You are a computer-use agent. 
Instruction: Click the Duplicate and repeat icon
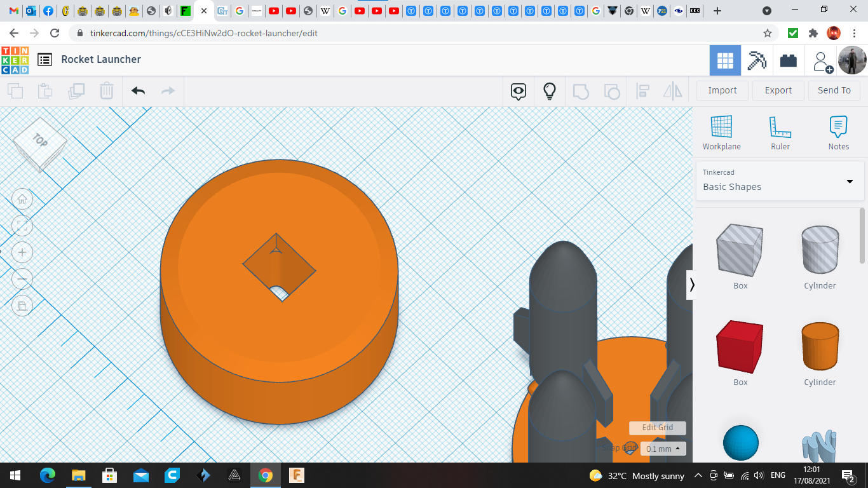76,91
